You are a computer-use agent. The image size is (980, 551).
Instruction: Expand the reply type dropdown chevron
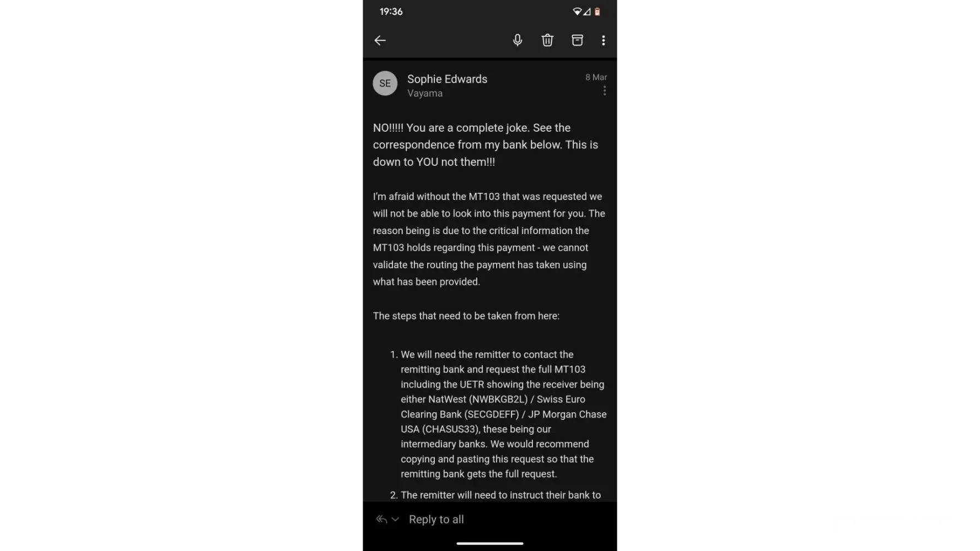pos(395,519)
